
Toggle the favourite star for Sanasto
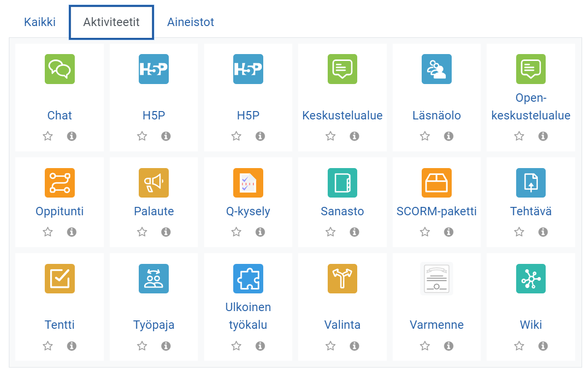tap(330, 232)
